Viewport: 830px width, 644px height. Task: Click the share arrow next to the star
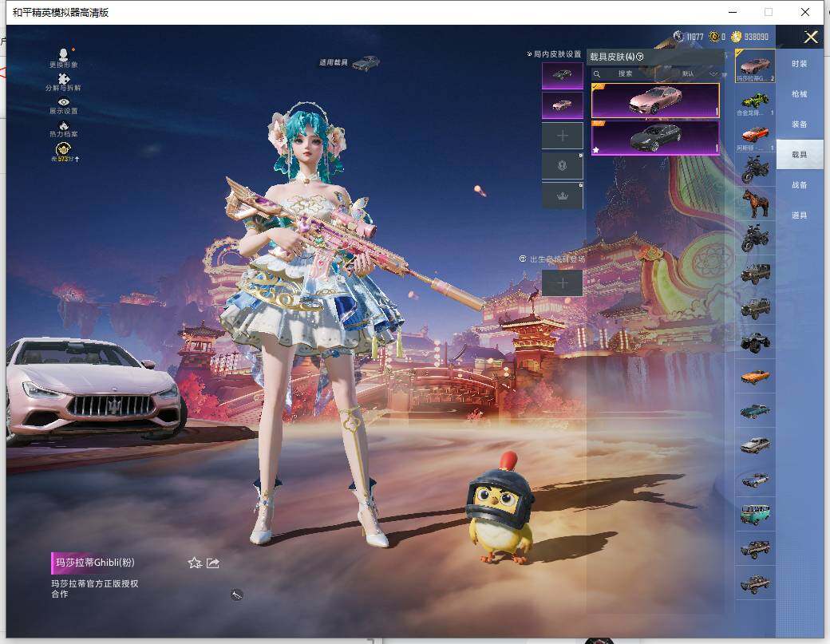click(x=213, y=563)
